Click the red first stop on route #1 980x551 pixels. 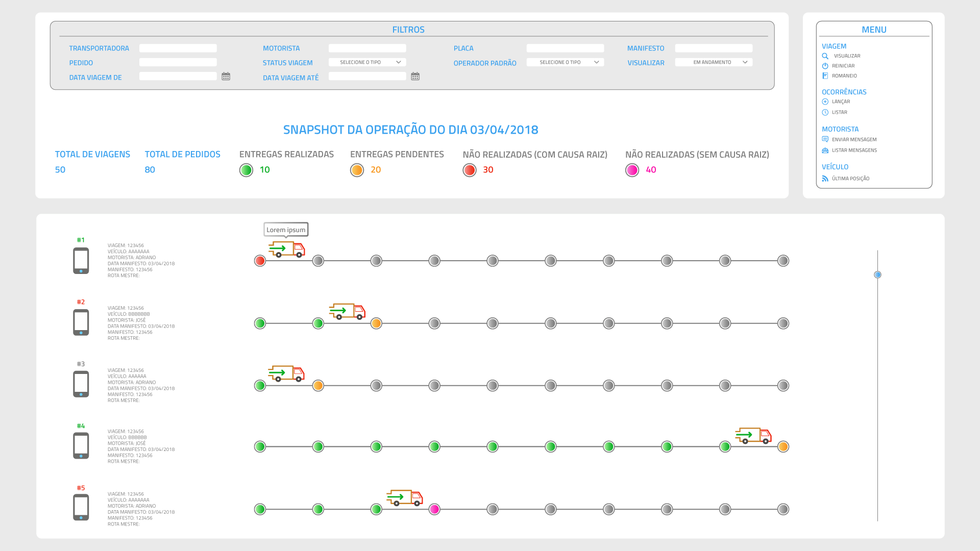tap(260, 261)
